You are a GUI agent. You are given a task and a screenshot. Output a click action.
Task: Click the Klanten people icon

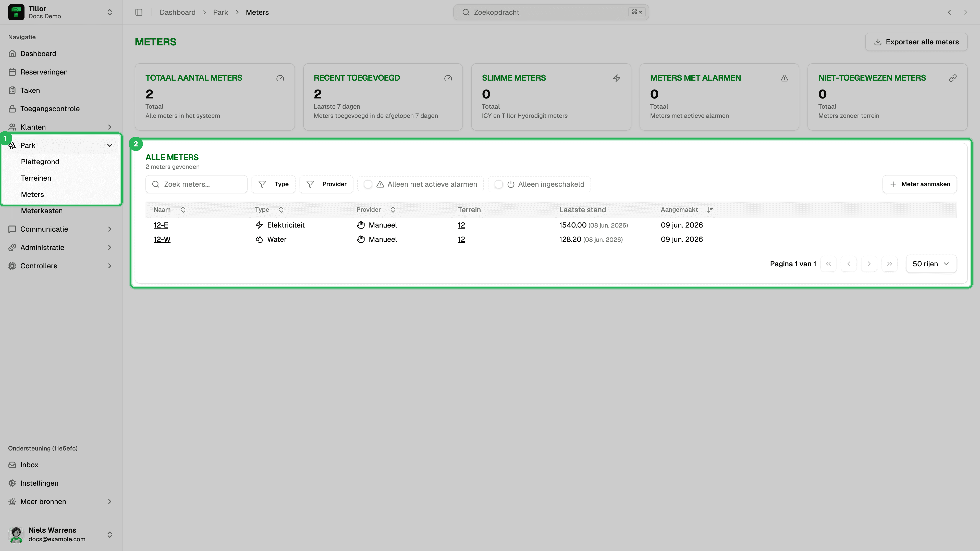(12, 127)
